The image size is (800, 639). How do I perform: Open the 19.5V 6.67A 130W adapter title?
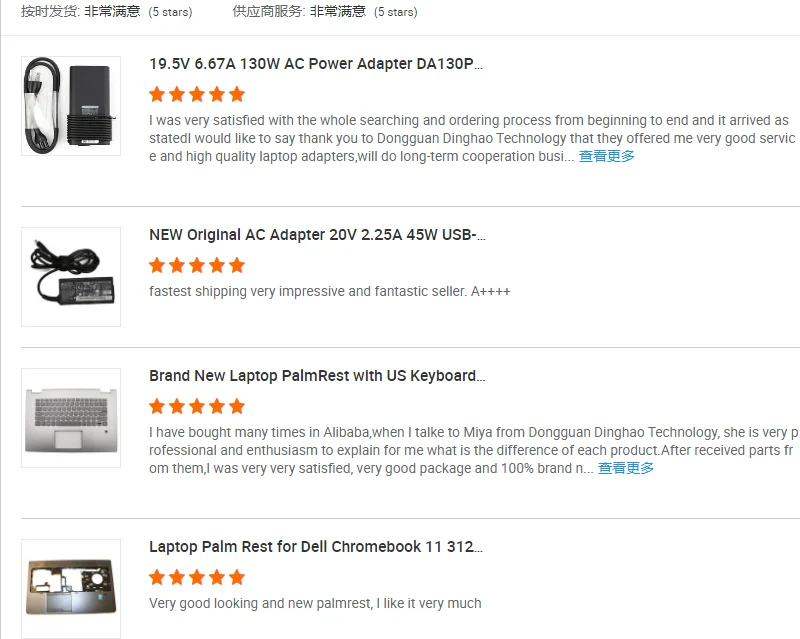pos(316,64)
